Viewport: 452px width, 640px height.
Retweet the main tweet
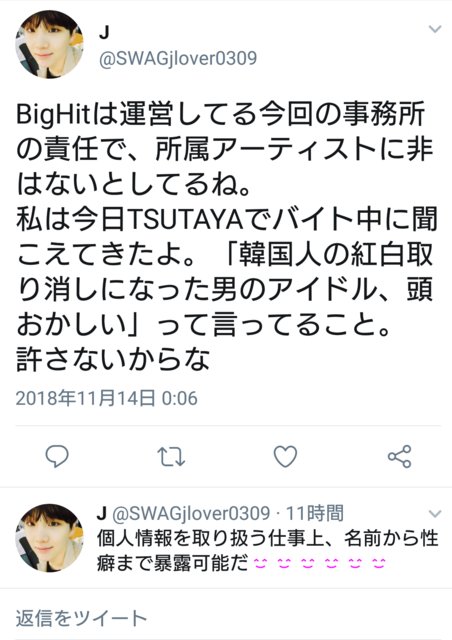[x=171, y=456]
